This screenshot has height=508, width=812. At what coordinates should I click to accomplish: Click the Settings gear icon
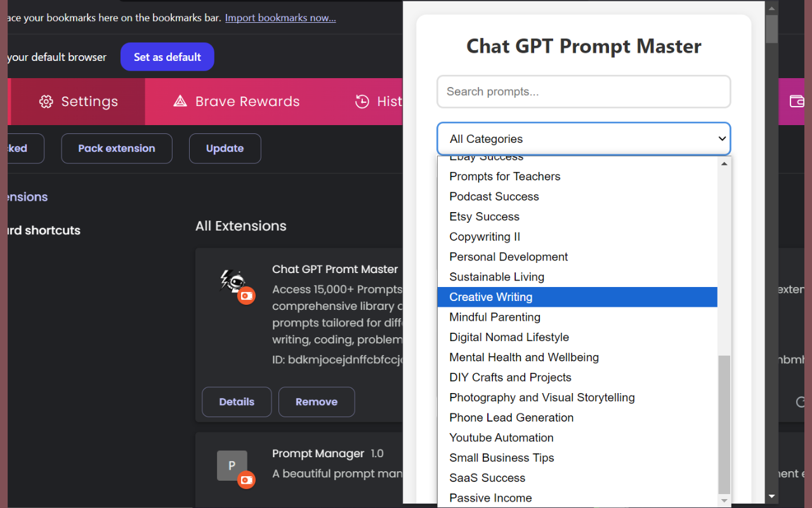point(46,102)
